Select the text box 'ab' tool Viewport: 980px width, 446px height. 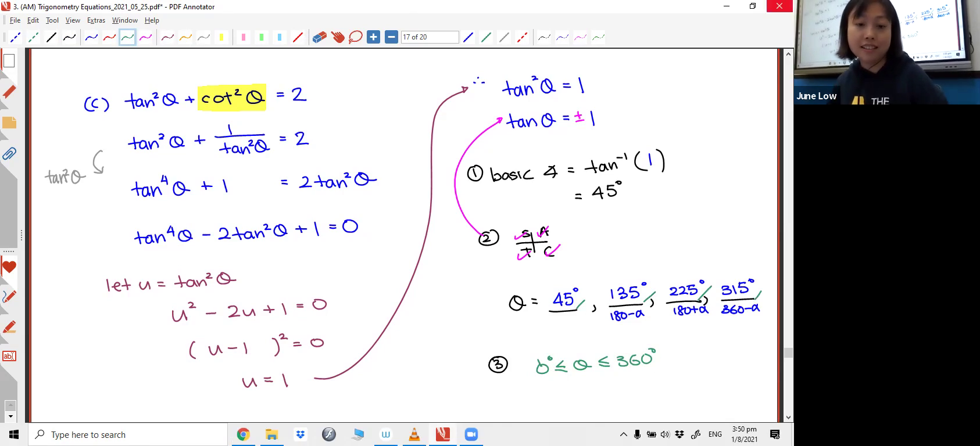point(9,356)
